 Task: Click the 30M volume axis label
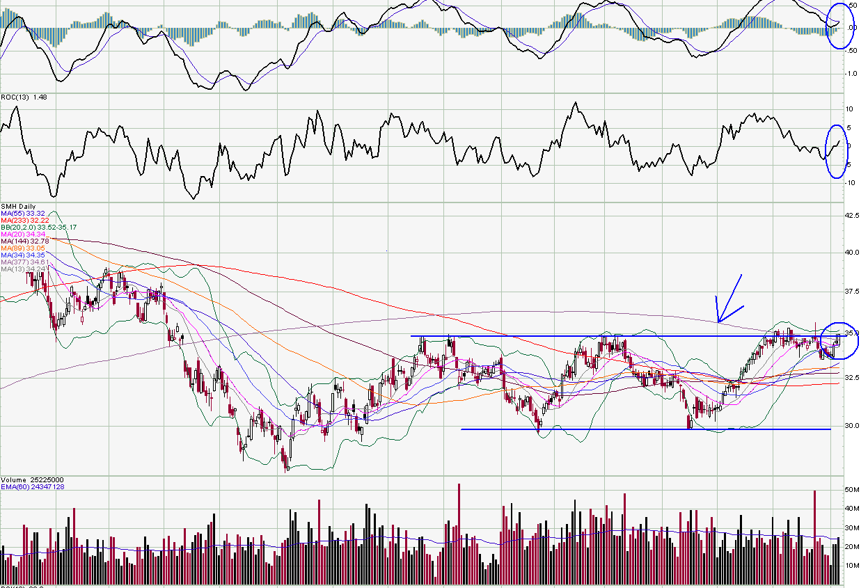pyautogui.click(x=851, y=528)
